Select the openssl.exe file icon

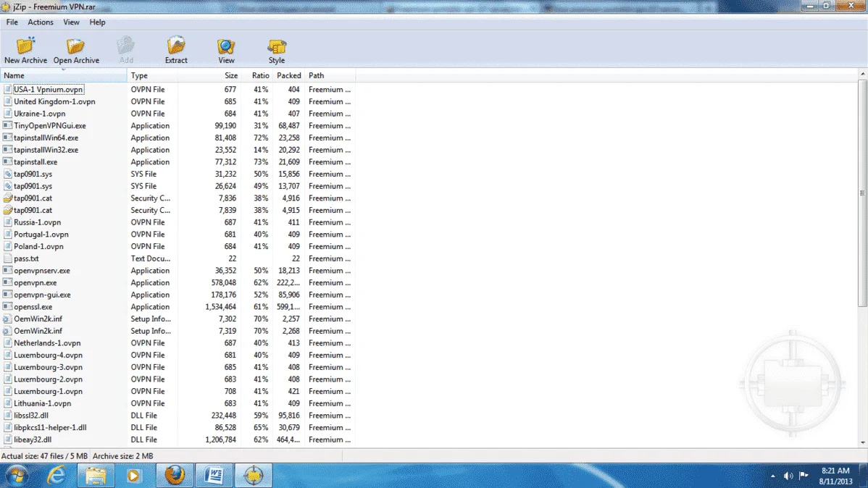point(8,306)
